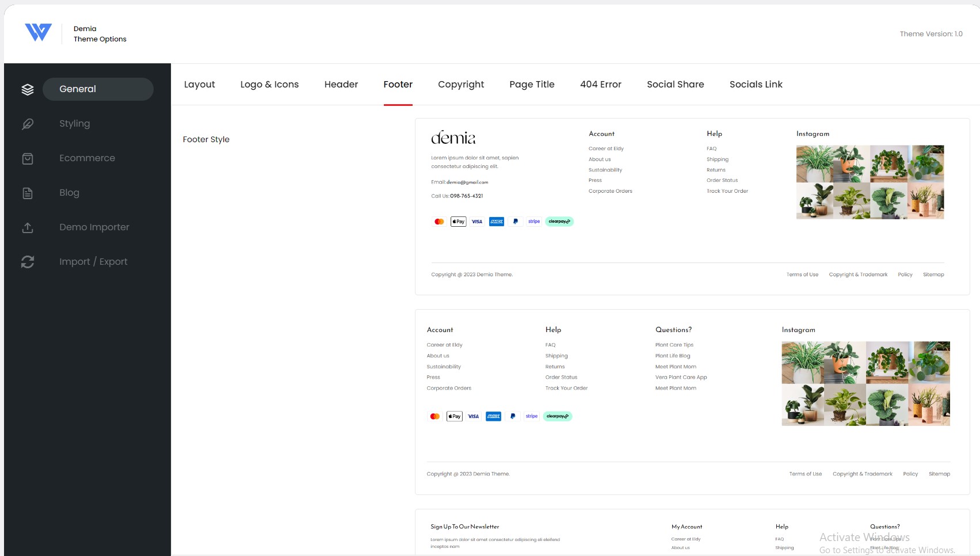Viewport: 980px width, 556px height.
Task: Click the Demo Importer upload icon
Action: coord(28,227)
